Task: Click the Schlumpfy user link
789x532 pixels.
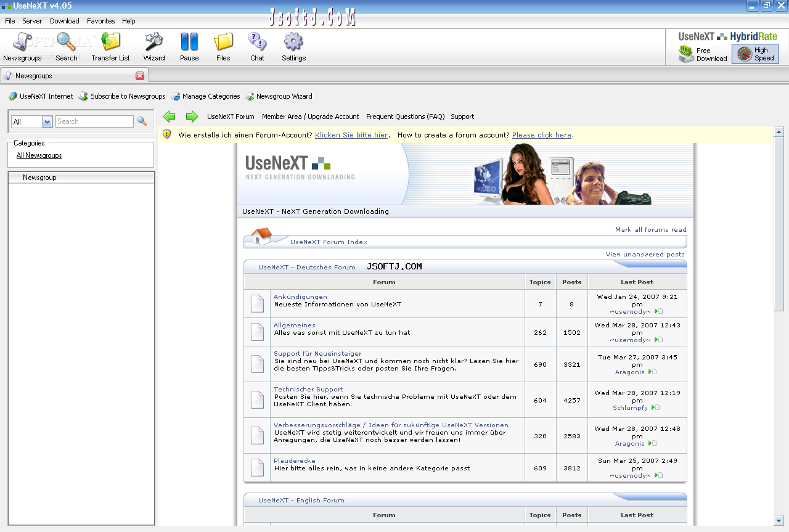Action: coord(630,407)
